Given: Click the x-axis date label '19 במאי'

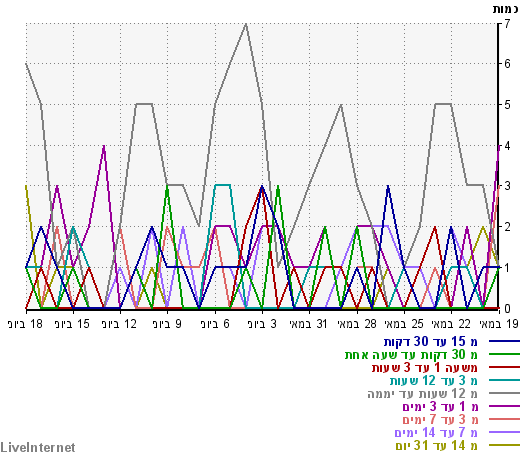Looking at the screenshot, I should 499,324.
